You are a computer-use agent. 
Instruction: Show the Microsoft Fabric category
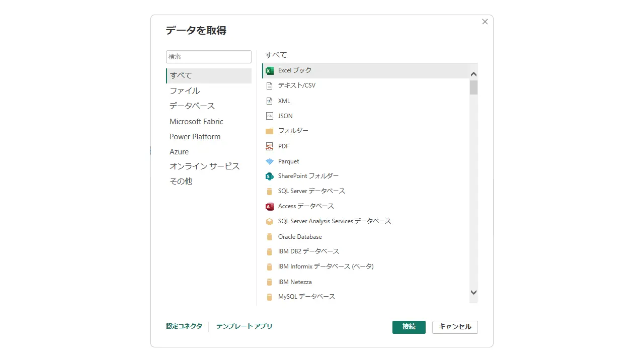[196, 122]
